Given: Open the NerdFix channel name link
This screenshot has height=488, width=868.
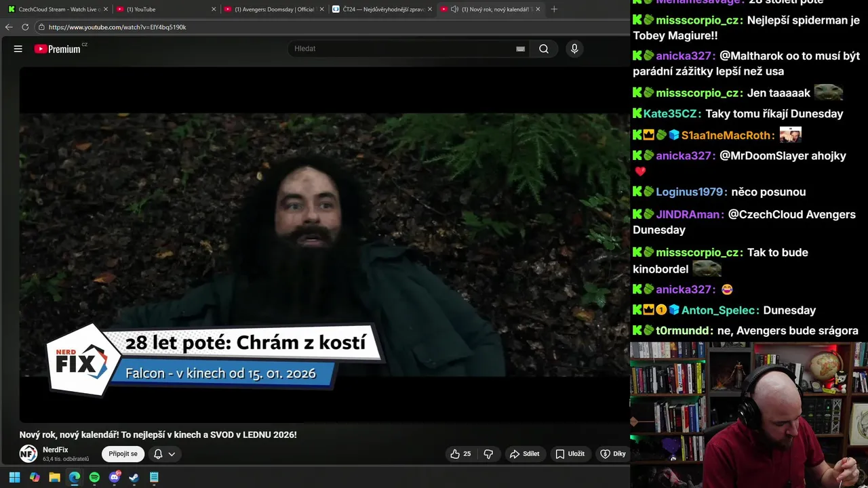Looking at the screenshot, I should 56,449.
